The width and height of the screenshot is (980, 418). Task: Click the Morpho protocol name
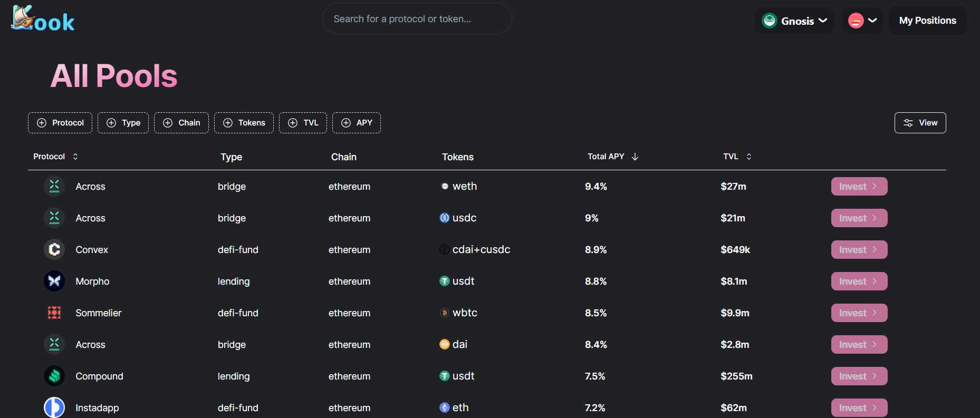92,281
